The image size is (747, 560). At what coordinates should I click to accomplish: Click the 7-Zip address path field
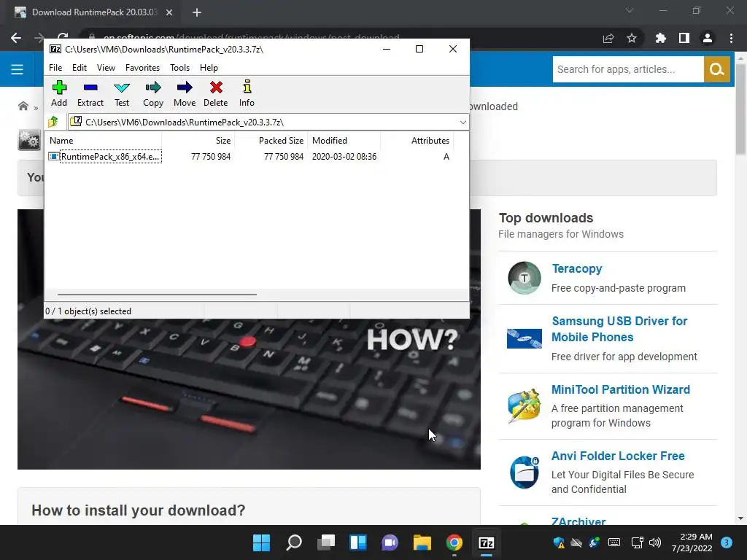(268, 122)
